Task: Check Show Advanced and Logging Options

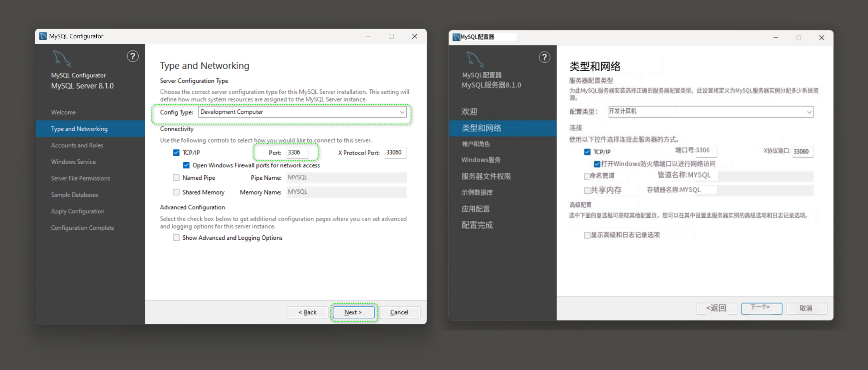Action: 176,238
